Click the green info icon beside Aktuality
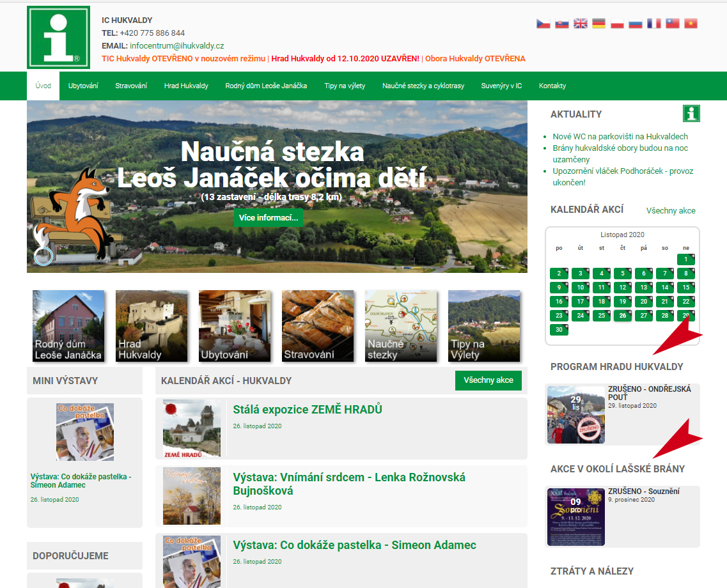Viewport: 727px width, 588px height. click(691, 114)
